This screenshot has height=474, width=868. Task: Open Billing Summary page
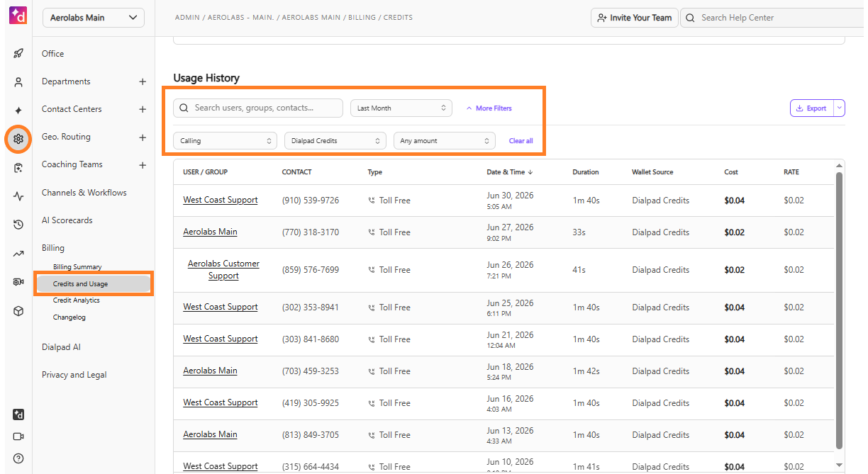pyautogui.click(x=77, y=267)
